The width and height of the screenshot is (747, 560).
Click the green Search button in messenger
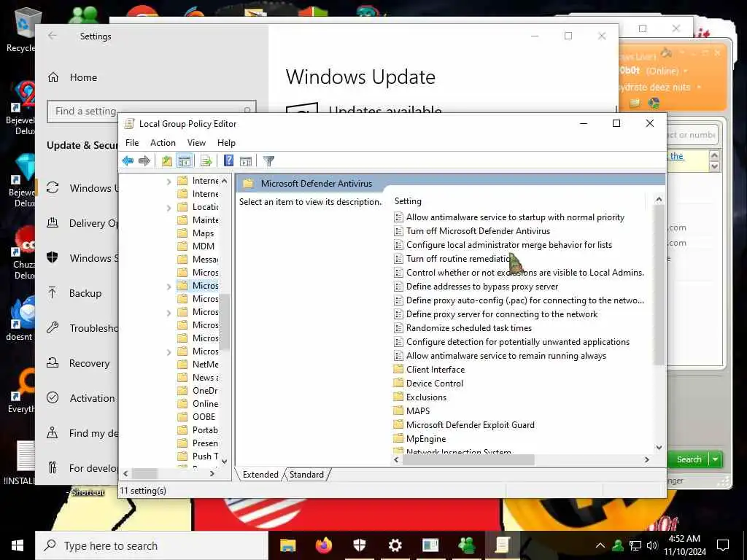[689, 459]
